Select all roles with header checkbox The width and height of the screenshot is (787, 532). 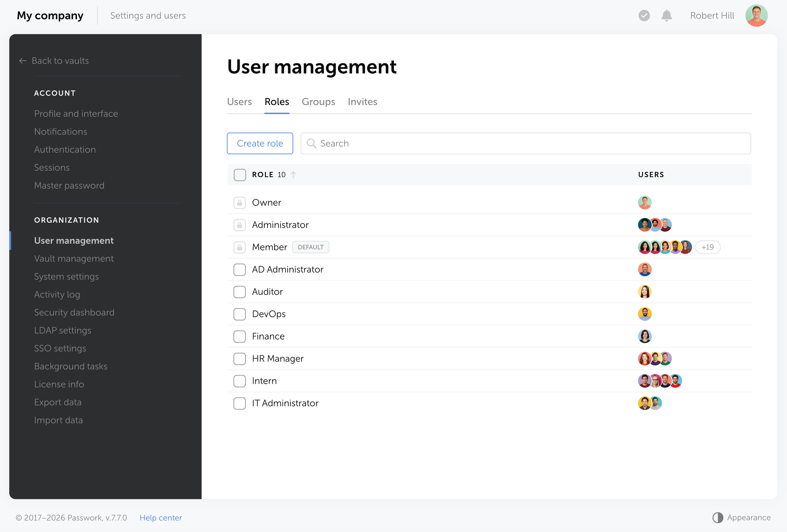click(240, 175)
